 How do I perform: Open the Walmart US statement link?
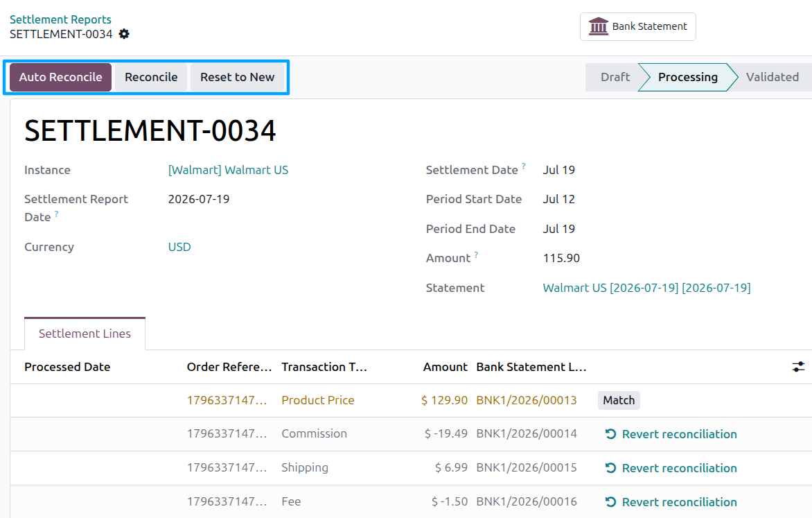tap(646, 288)
